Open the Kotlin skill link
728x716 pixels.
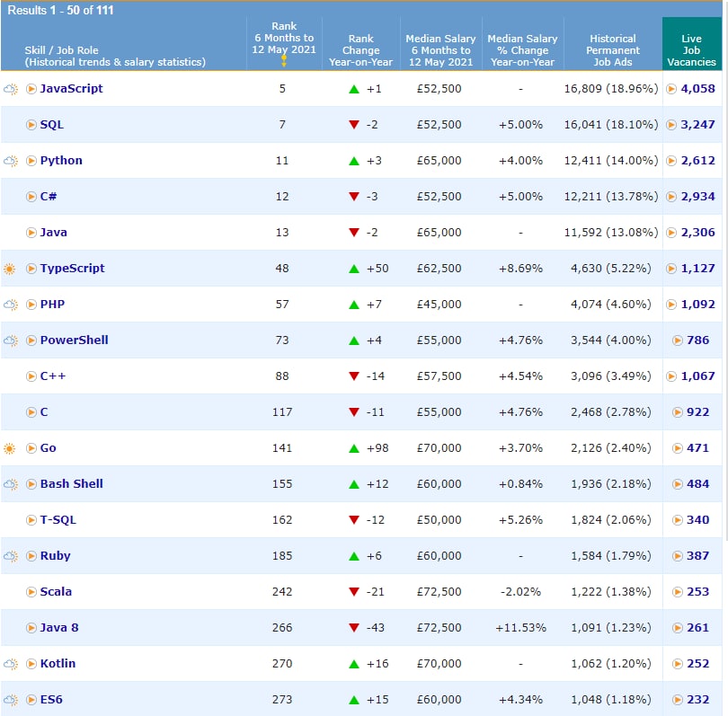click(x=58, y=664)
